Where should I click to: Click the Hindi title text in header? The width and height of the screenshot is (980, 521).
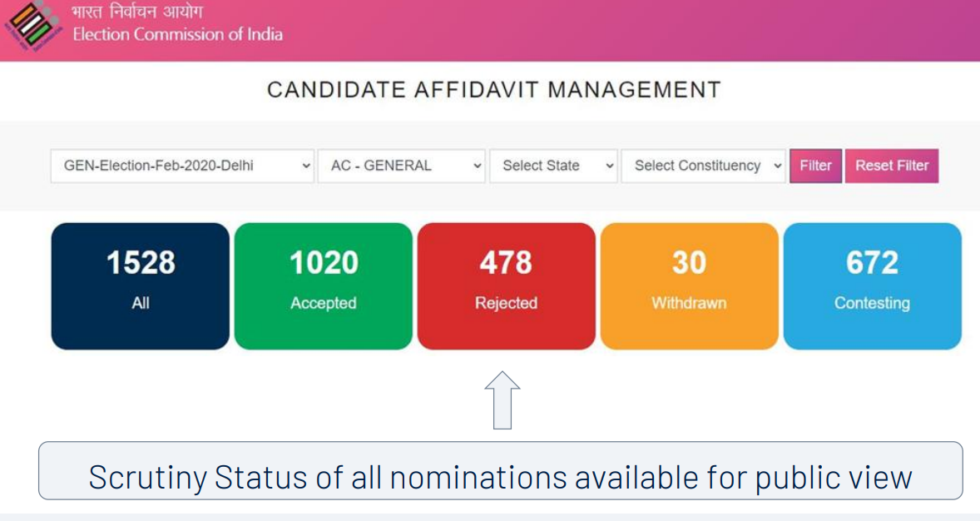[x=137, y=12]
